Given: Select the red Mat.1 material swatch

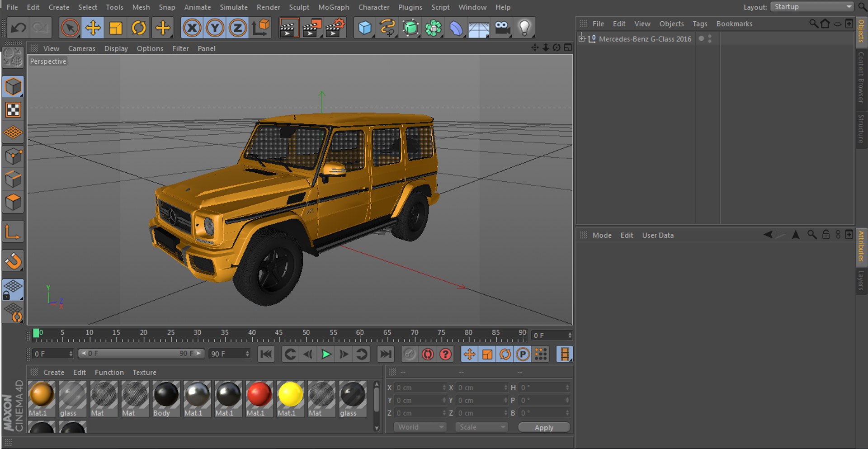Looking at the screenshot, I should [259, 398].
